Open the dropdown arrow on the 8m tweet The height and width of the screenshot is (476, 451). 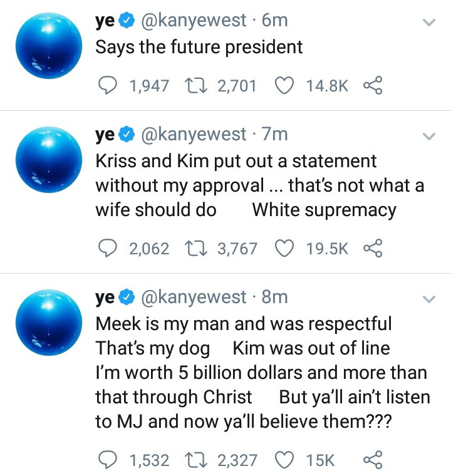[429, 299]
